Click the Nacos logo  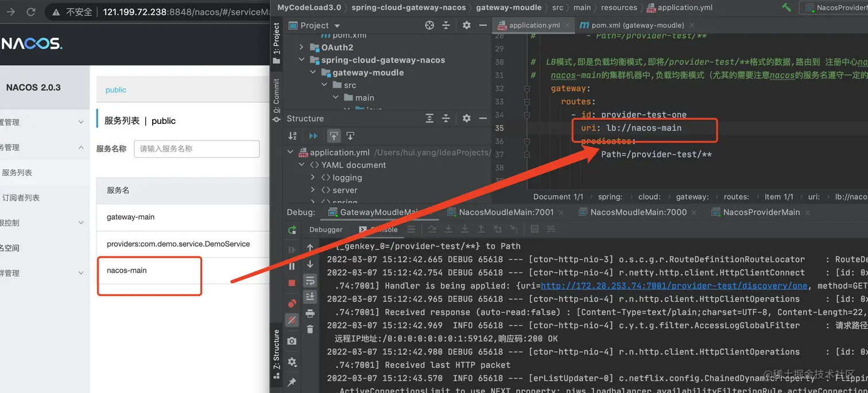31,44
